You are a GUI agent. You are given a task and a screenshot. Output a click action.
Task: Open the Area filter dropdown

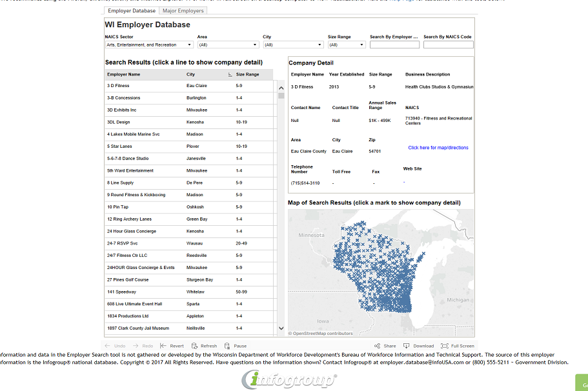[228, 45]
